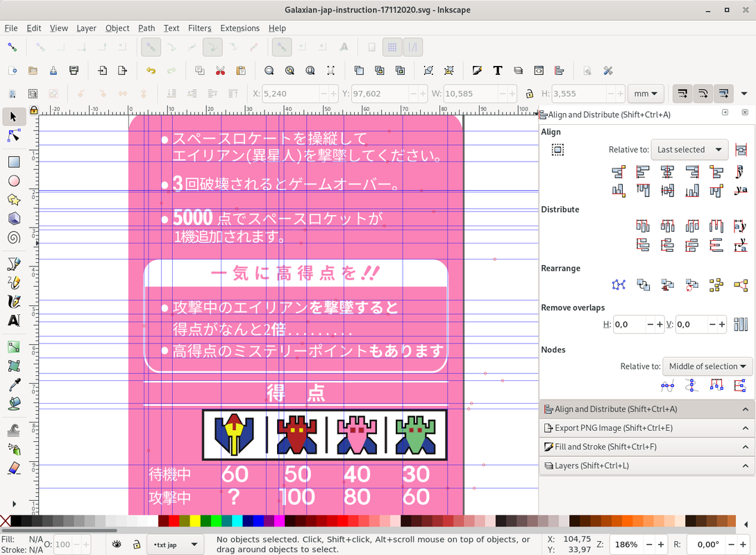Click Center on vertical axis icon
The height and width of the screenshot is (555, 756).
tap(667, 171)
